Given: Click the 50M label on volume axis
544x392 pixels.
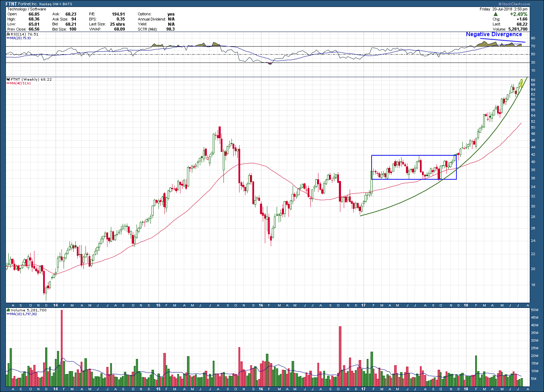Looking at the screenshot, I should coord(535,310).
